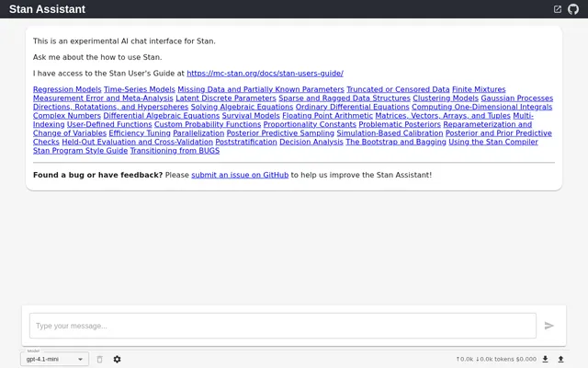Open Using the Stan Compiler link

(x=493, y=142)
